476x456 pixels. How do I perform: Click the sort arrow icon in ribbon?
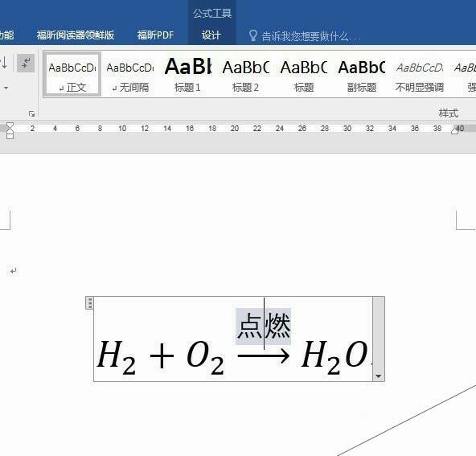click(4, 63)
